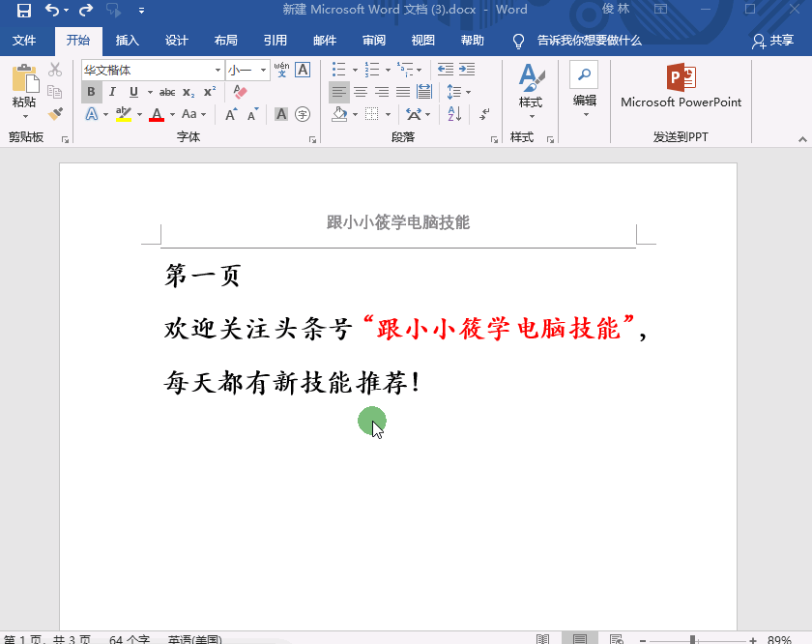Open the font color dropdown arrow
812x644 pixels.
pos(172,114)
